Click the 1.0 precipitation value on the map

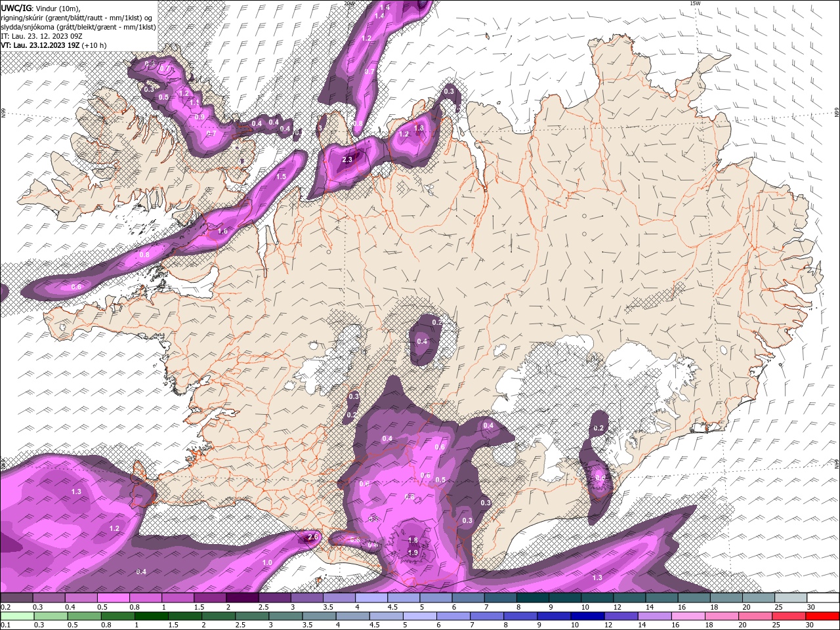[267, 562]
